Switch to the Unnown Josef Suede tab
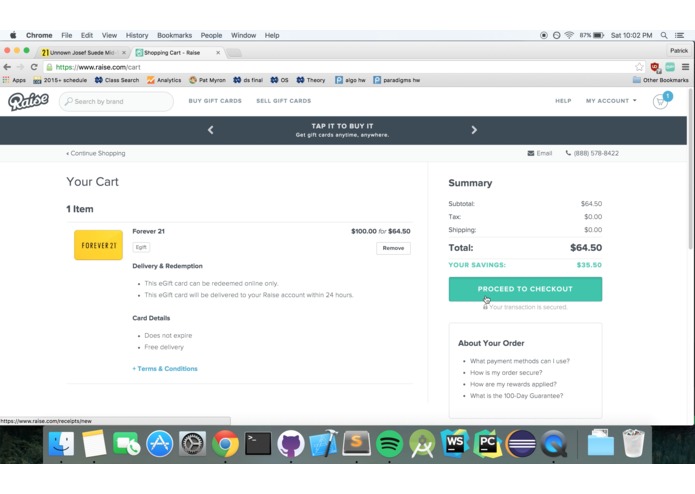The height and width of the screenshot is (494, 695). pos(82,53)
